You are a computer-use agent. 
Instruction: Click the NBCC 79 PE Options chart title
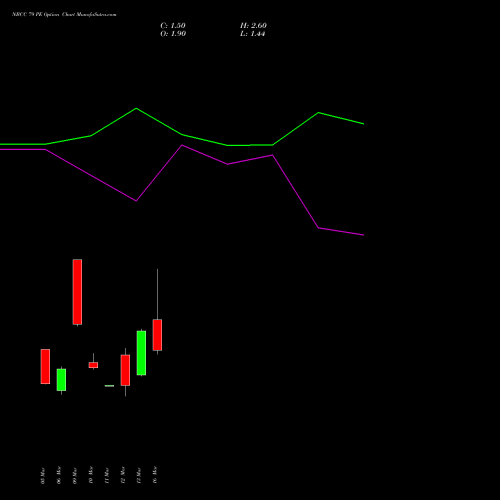pyautogui.click(x=64, y=15)
